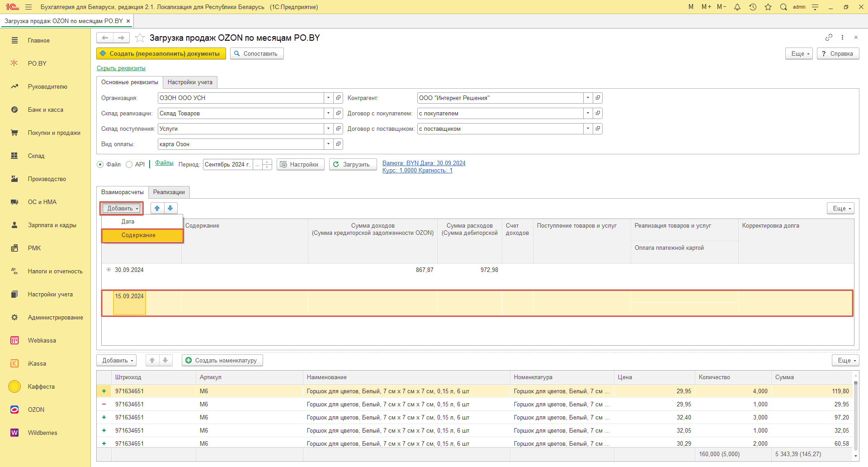Open period picker ellipsis button
The width and height of the screenshot is (868, 467).
(258, 164)
